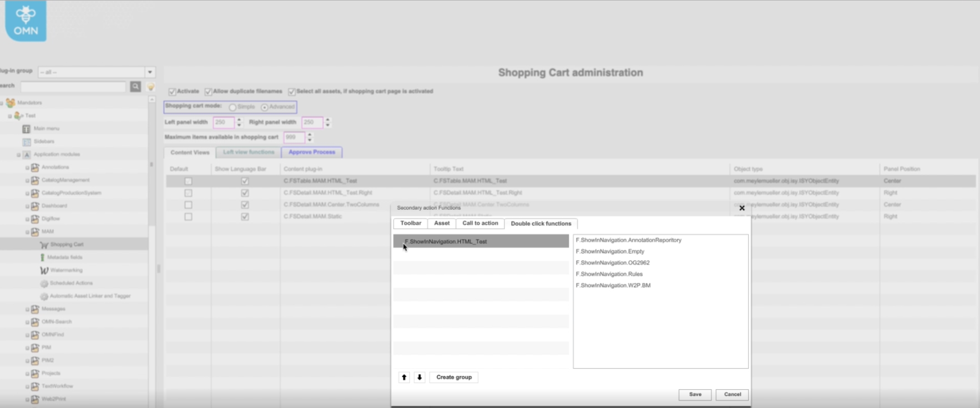980x408 pixels.
Task: Select the Simple shopping cart mode
Action: click(233, 107)
